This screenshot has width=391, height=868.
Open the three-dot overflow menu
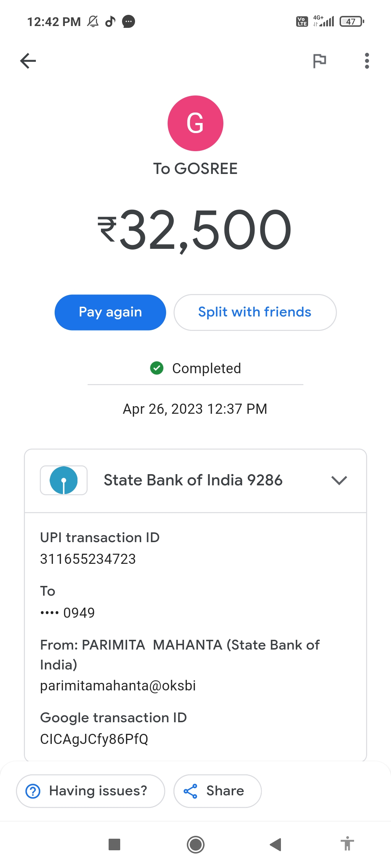pyautogui.click(x=367, y=61)
